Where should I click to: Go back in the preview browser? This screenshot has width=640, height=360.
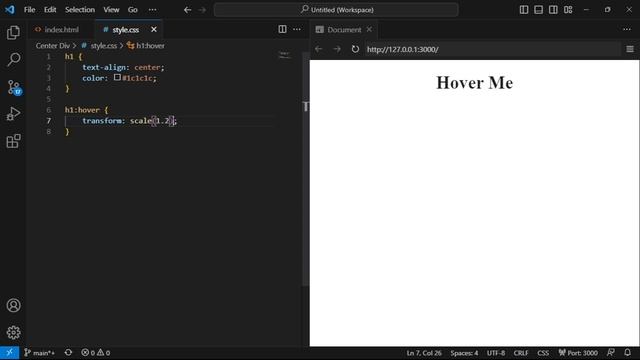pyautogui.click(x=318, y=49)
